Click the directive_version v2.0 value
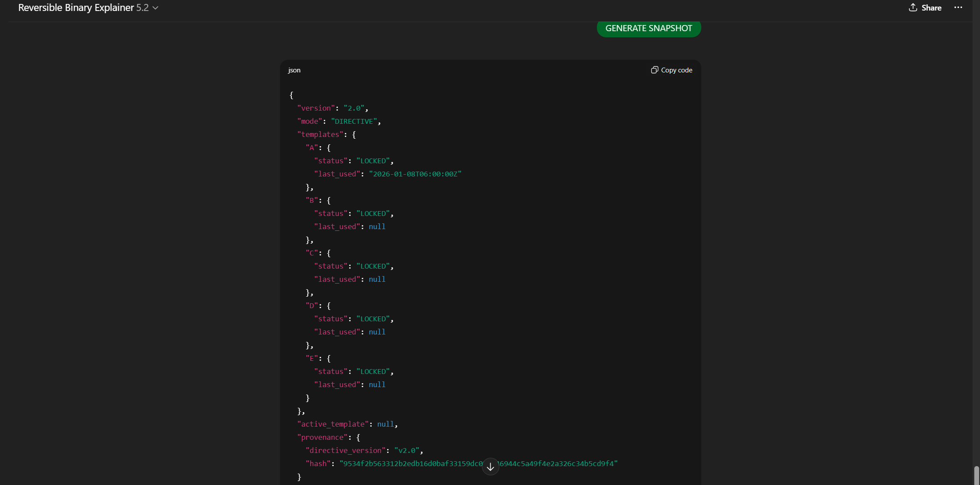The width and height of the screenshot is (980, 485). (x=407, y=450)
